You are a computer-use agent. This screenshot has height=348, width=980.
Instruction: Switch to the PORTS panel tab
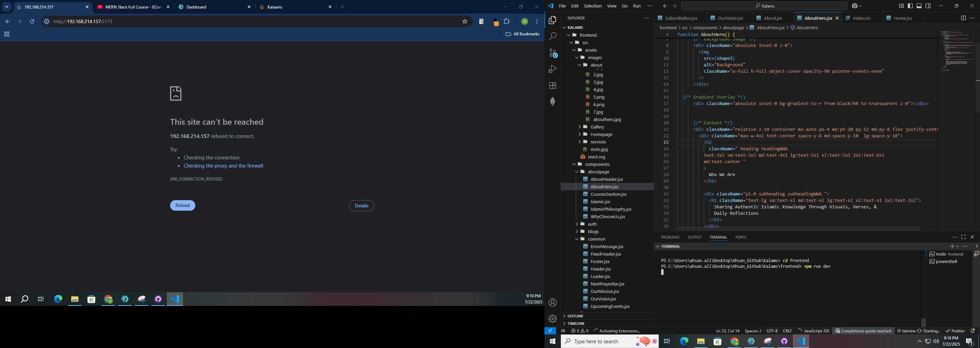pyautogui.click(x=740, y=238)
